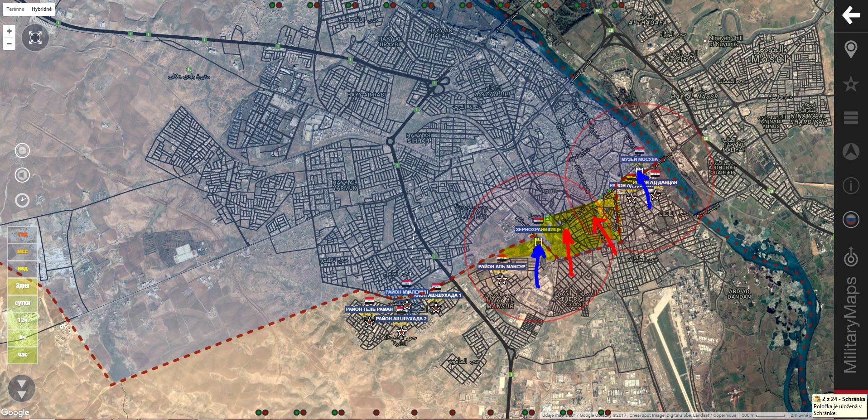Open the info circle icon
Image resolution: width=868 pixels, height=420 pixels.
coord(851,186)
